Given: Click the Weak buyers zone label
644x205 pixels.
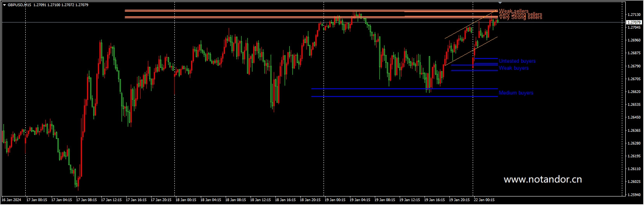Looking at the screenshot, I should [513, 68].
